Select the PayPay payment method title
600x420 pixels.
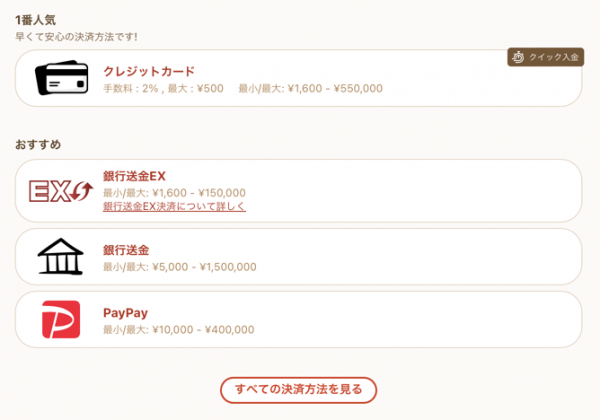[126, 313]
